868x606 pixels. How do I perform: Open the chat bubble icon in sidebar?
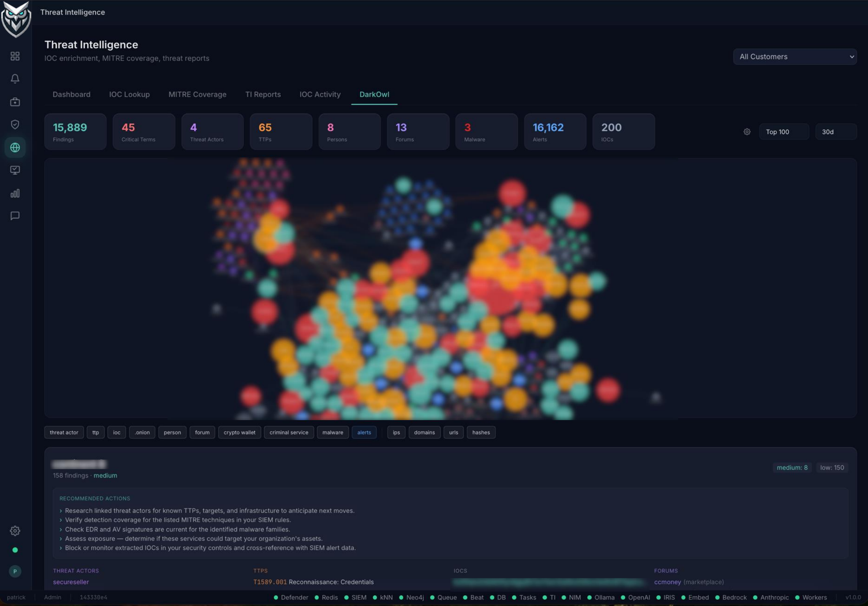pyautogui.click(x=15, y=216)
